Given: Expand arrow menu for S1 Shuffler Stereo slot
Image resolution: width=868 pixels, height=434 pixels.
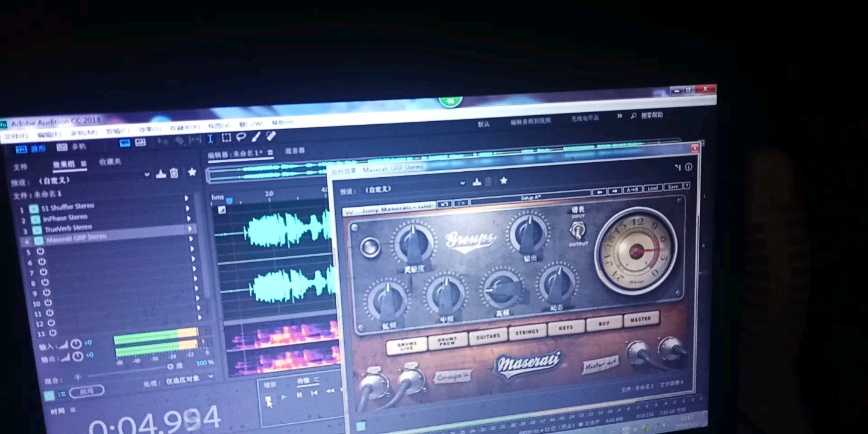Looking at the screenshot, I should tap(186, 198).
